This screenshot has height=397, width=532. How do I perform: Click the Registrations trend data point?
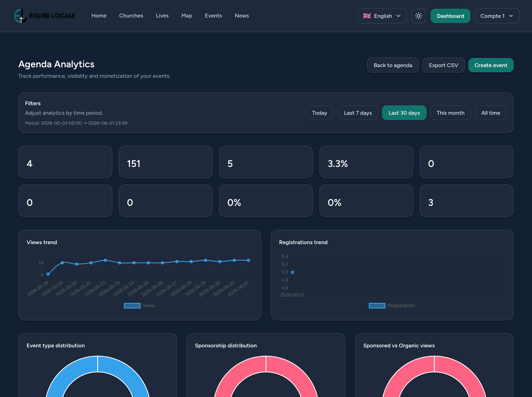coord(292,272)
